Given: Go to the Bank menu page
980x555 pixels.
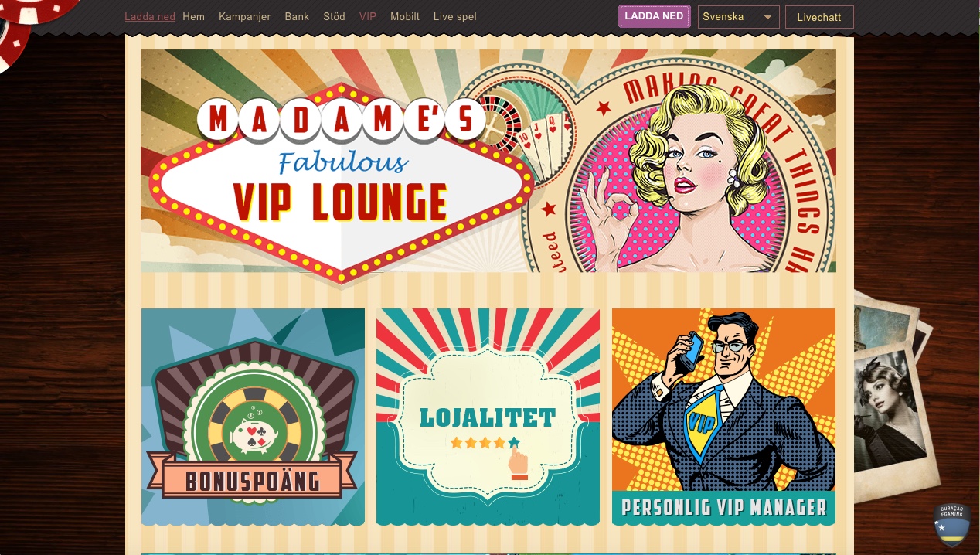Looking at the screenshot, I should (297, 16).
